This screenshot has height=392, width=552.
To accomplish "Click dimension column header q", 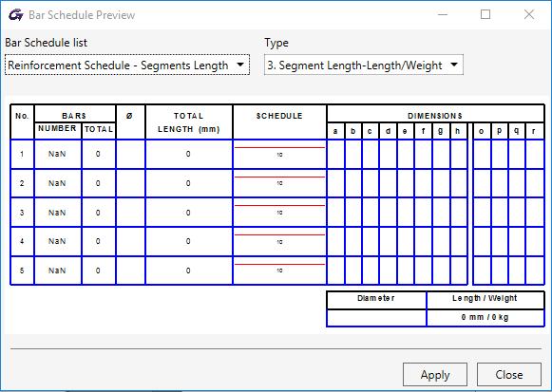I will (x=517, y=131).
